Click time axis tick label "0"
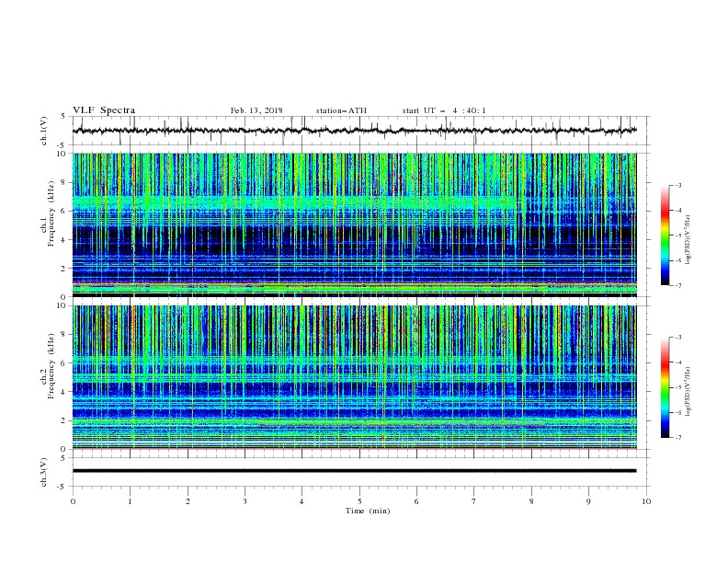 [73, 501]
